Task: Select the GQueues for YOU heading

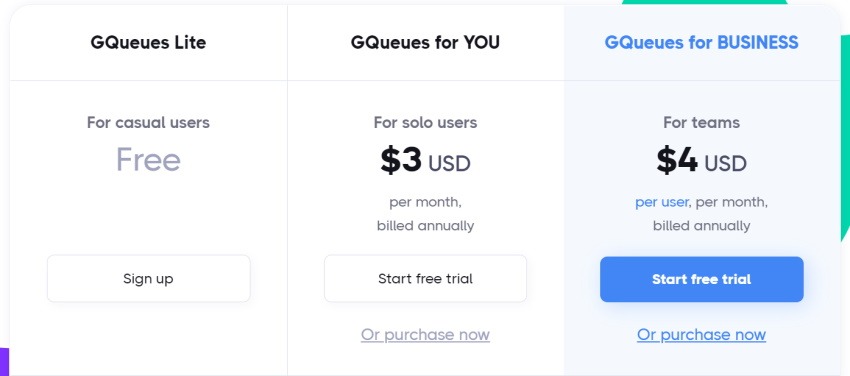Action: click(x=425, y=42)
